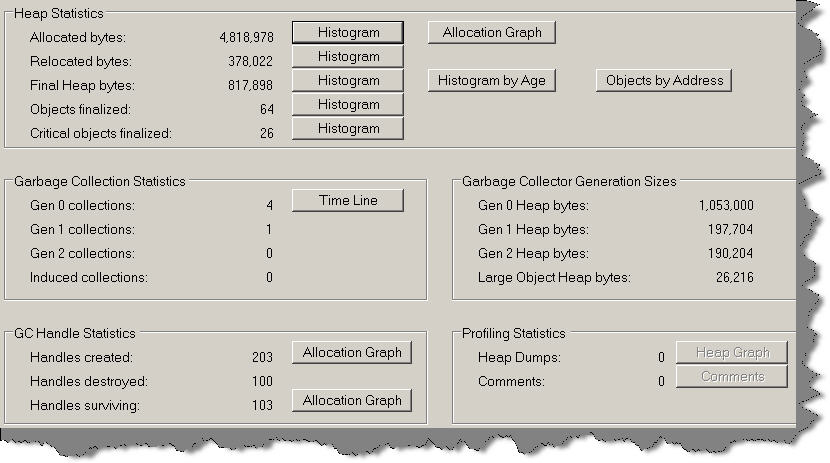Show the garbage collection Time Line
Image resolution: width=830 pixels, height=463 pixels.
pyautogui.click(x=348, y=201)
